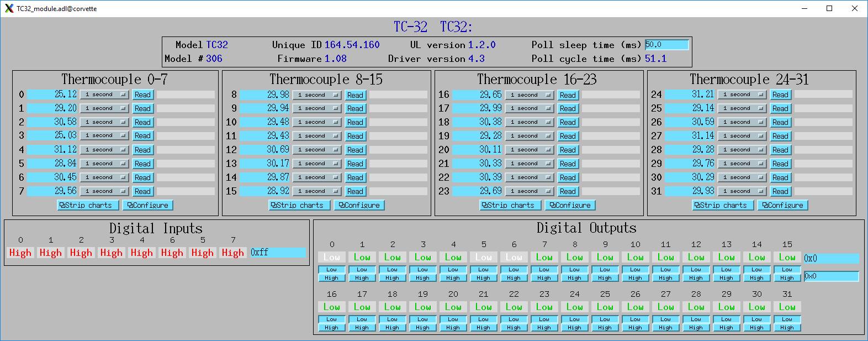
Task: Click Read for thermocouple 23
Action: [x=568, y=191]
